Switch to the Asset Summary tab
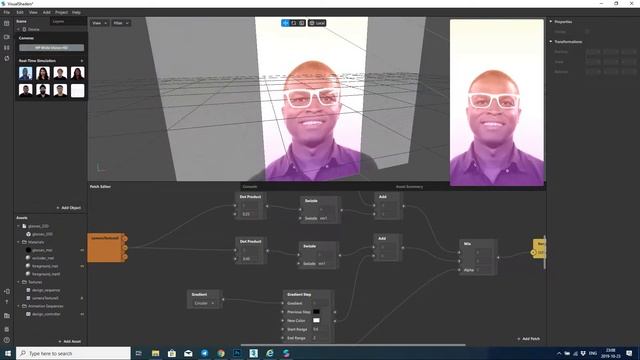This screenshot has height=360, width=640. click(409, 187)
